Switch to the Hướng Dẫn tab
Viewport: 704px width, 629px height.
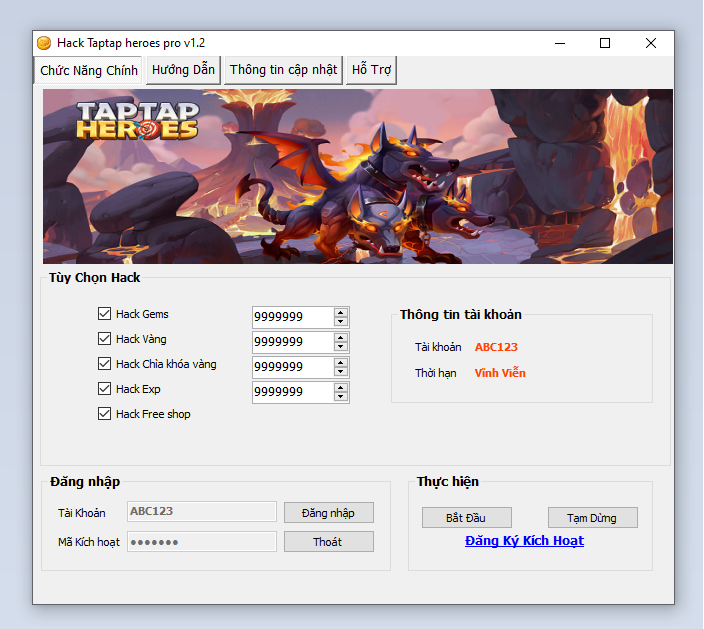tap(183, 70)
